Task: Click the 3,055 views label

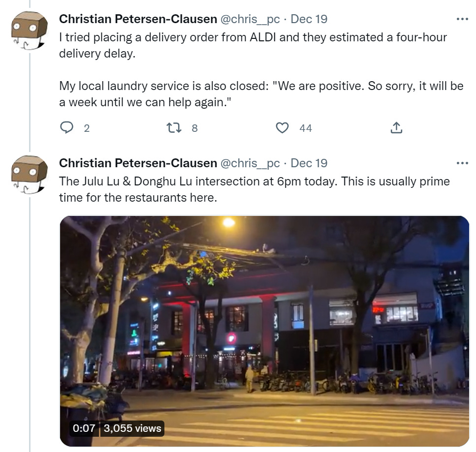Action: pyautogui.click(x=132, y=428)
